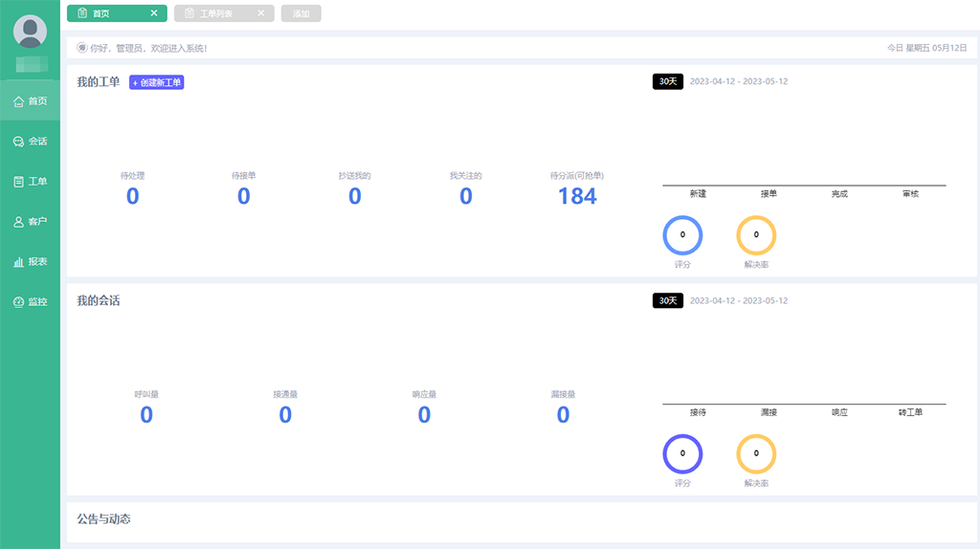Click the 我的工单 section heading
This screenshot has width=980, height=549.
[99, 82]
